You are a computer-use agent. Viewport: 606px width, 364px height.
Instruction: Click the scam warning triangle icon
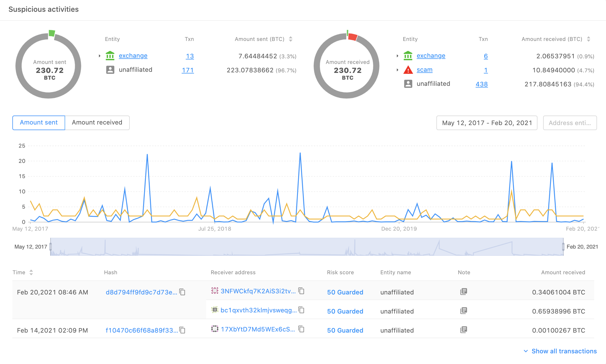(407, 70)
